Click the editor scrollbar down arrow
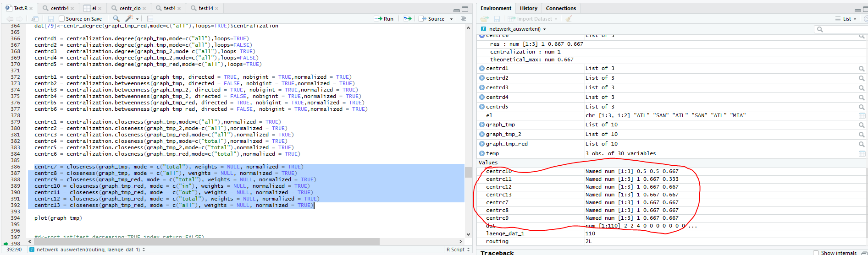 coord(468,234)
